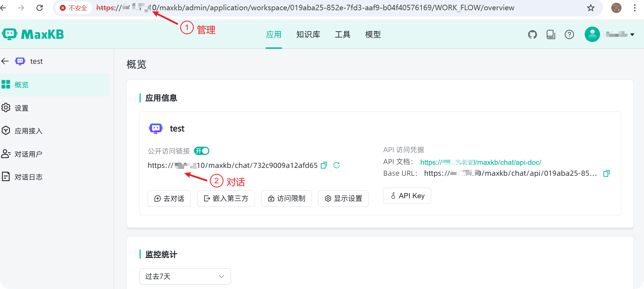
Task: Click the help question mark icon
Action: point(569,34)
